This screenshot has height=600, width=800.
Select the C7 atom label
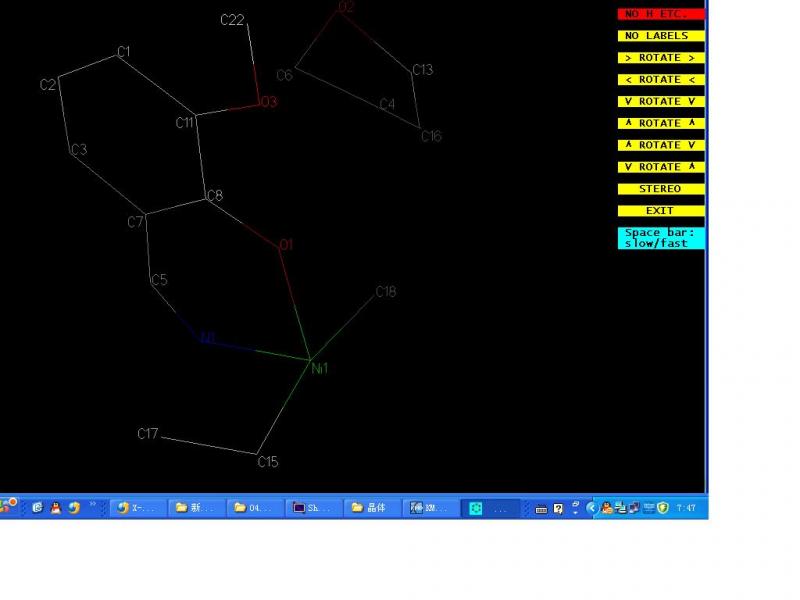click(135, 222)
